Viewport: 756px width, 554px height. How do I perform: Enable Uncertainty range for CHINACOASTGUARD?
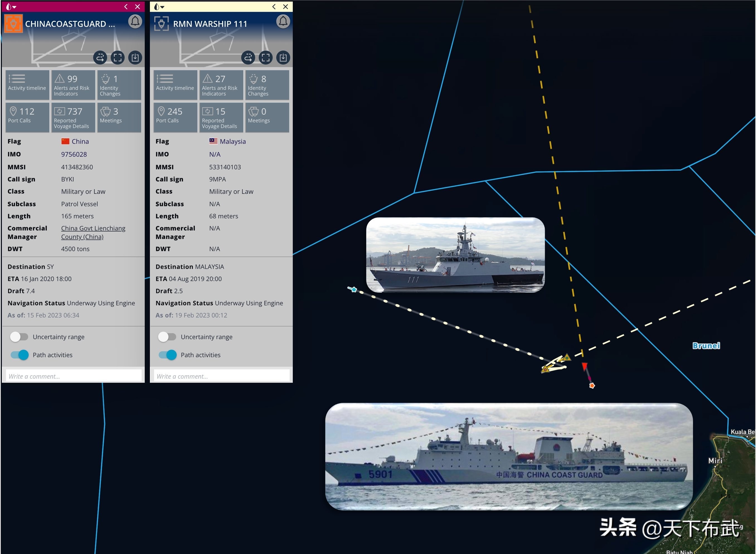click(19, 337)
